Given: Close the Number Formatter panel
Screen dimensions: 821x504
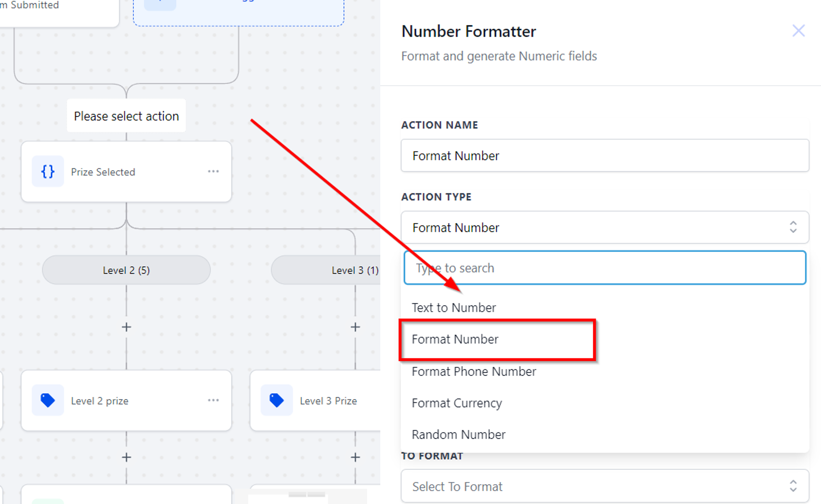Looking at the screenshot, I should point(798,31).
